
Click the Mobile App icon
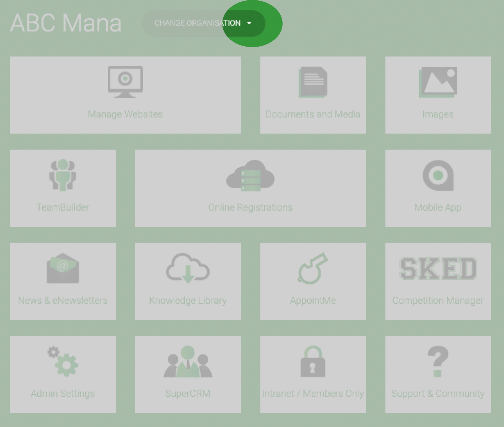pos(438,175)
